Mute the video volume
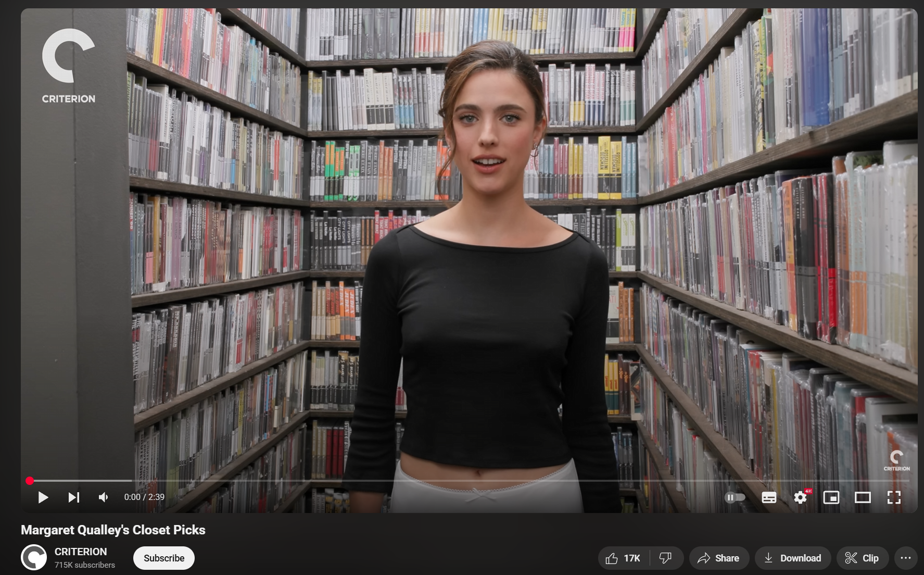Image resolution: width=924 pixels, height=575 pixels. [x=104, y=497]
